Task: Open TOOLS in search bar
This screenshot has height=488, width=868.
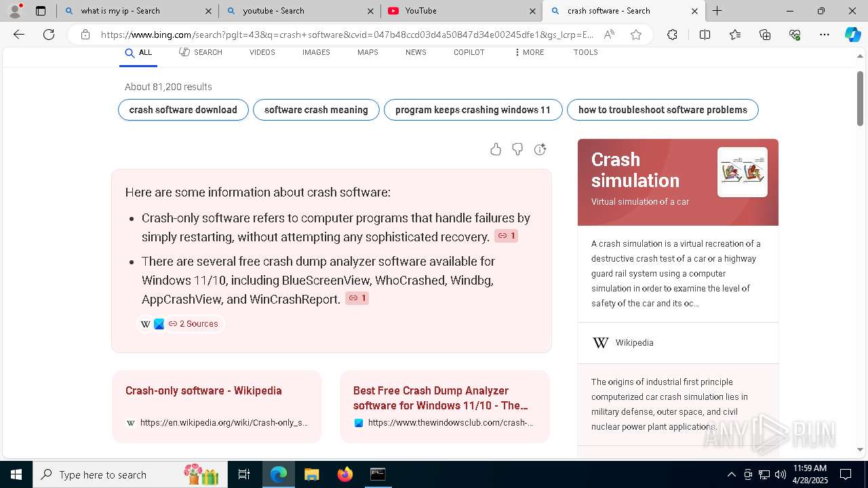Action: pyautogui.click(x=585, y=52)
